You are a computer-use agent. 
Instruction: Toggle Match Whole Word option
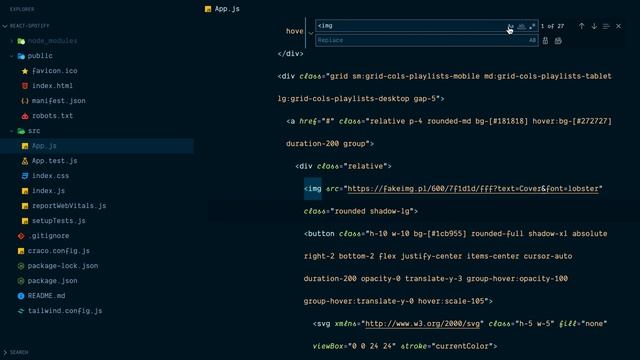point(521,26)
